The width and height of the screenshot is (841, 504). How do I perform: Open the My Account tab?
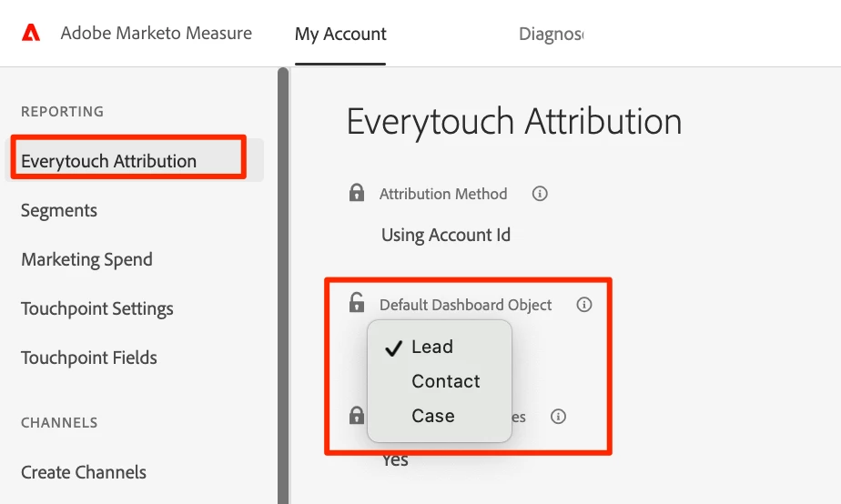point(340,34)
